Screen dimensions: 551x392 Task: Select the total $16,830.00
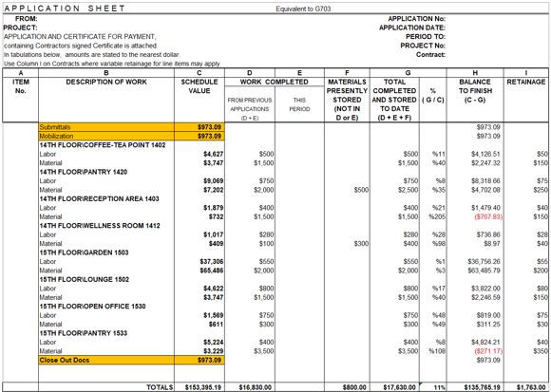(x=256, y=387)
